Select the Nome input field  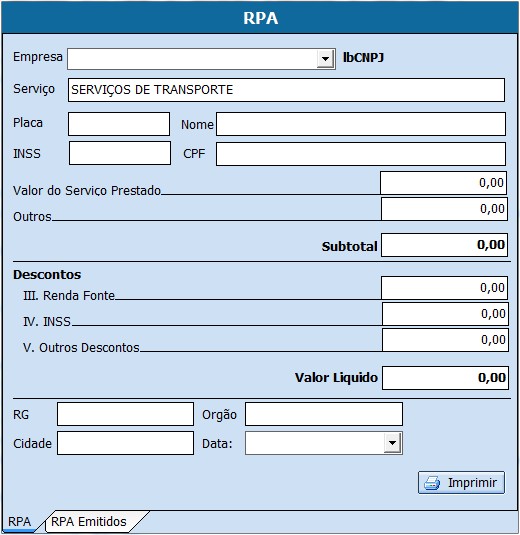click(361, 124)
